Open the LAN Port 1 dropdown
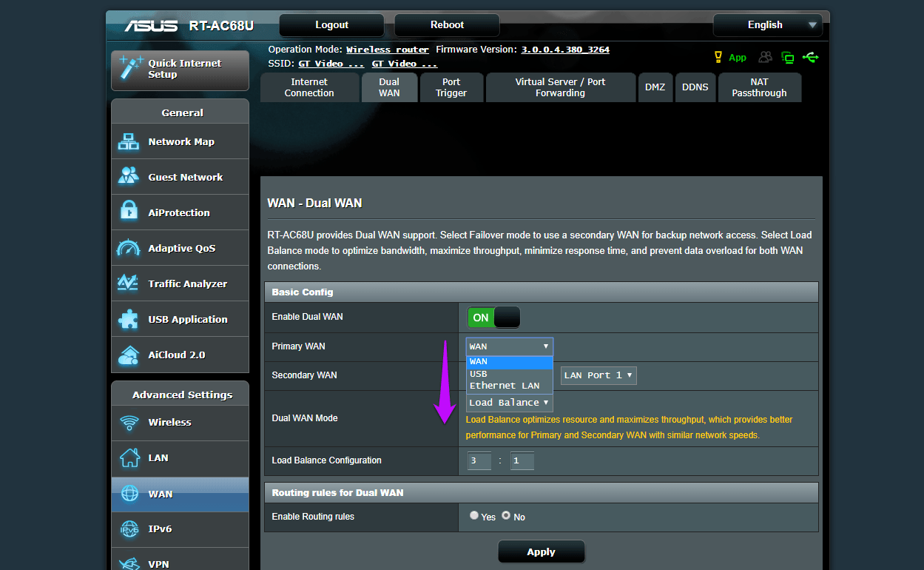Screen dimensions: 924x570 click(x=598, y=375)
